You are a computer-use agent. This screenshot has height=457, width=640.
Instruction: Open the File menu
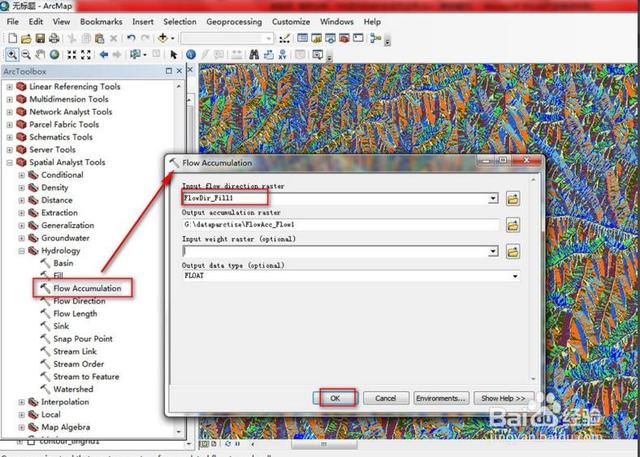(13, 22)
